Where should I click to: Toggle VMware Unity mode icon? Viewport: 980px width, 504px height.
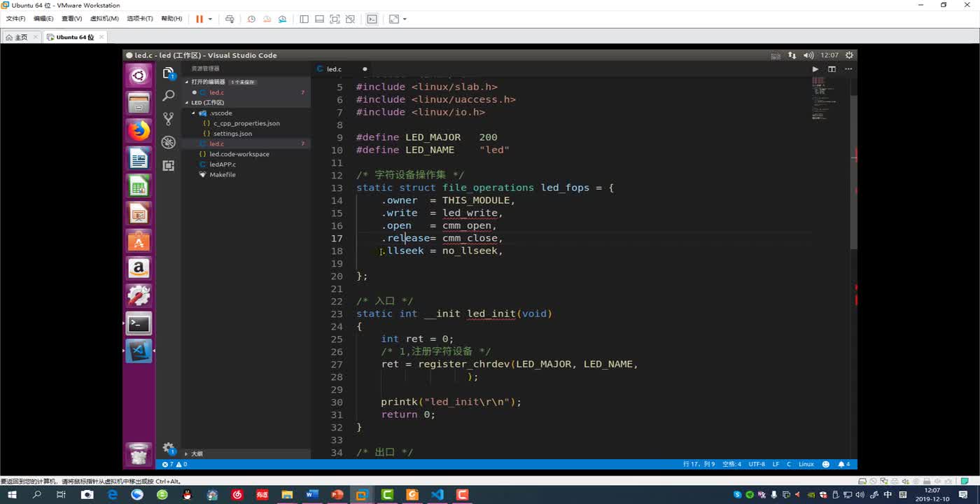tap(350, 19)
